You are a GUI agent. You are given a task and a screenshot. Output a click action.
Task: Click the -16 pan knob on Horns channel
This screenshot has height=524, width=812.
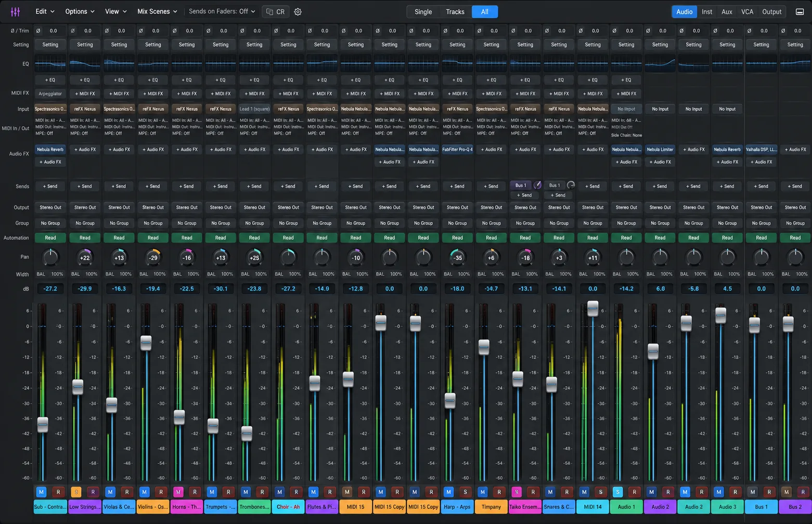tap(187, 257)
